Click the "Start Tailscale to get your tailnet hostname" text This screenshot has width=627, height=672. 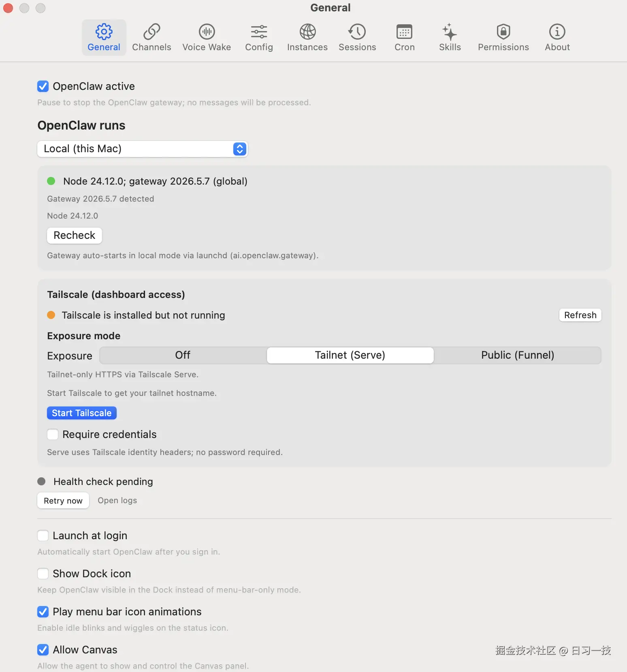tap(132, 393)
